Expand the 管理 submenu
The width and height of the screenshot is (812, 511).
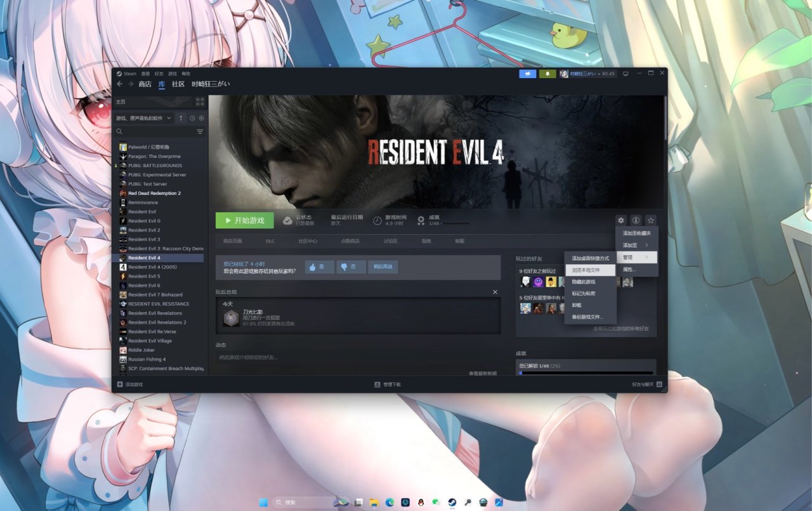[637, 257]
